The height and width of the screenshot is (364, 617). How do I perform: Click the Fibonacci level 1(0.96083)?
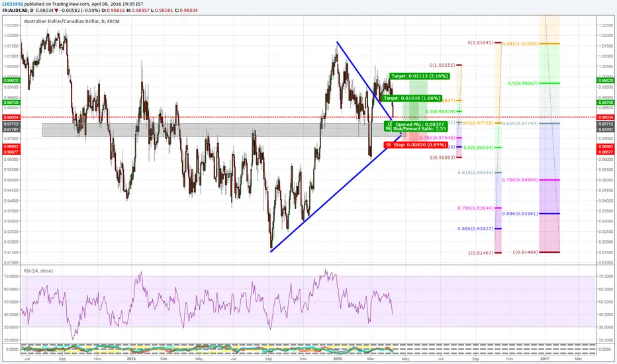tap(442, 158)
